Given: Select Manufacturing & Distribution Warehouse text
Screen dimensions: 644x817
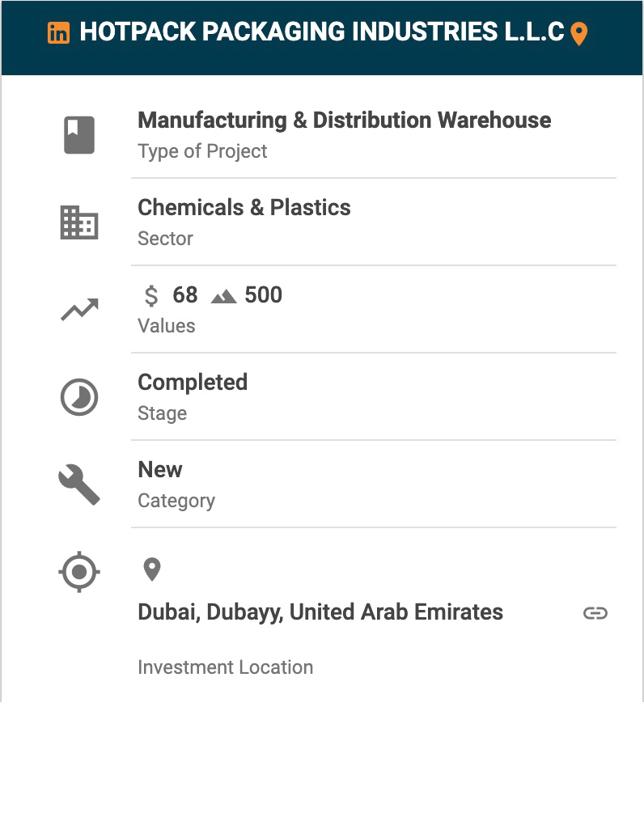Looking at the screenshot, I should point(345,121).
